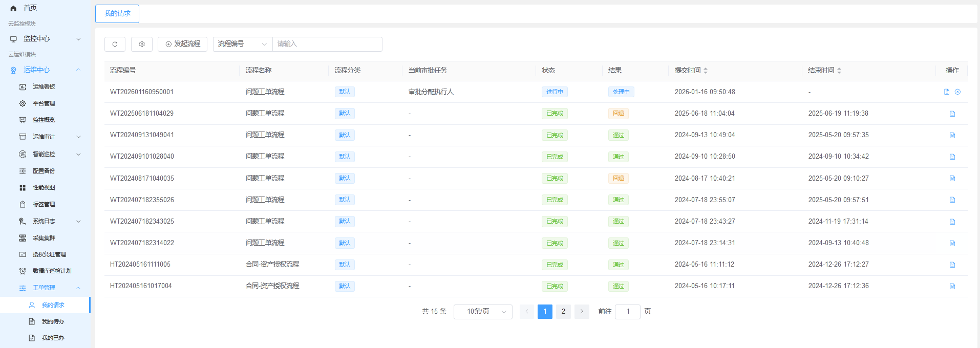The width and height of the screenshot is (980, 348).
Task: Expand the 监控中心 menu chevron
Action: coord(78,39)
